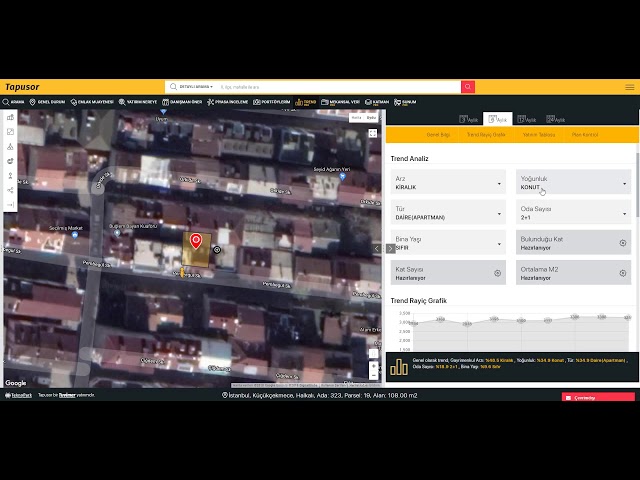640x480 pixels.
Task: Open the Bina Yaşı SIFIR dropdown
Action: click(x=448, y=242)
